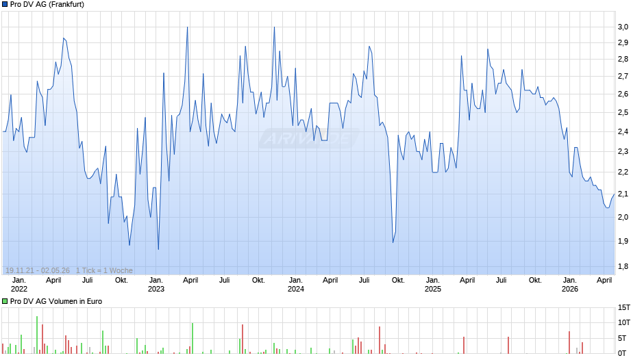Click the 2,9 price axis label

pos(623,42)
